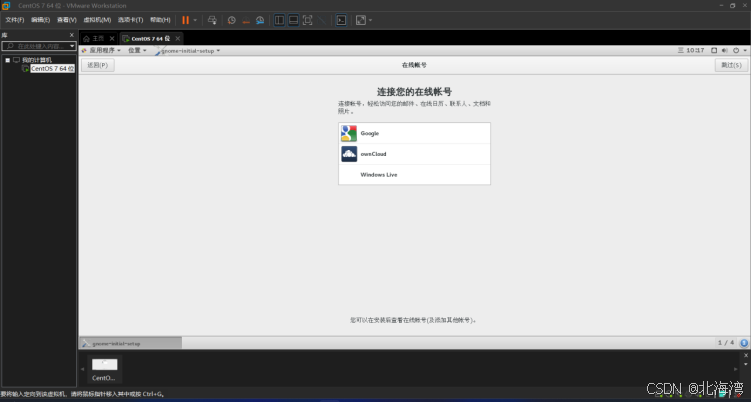Select 我的计算机 in the library tree
Viewport: 751px width, 403px height.
point(36,60)
